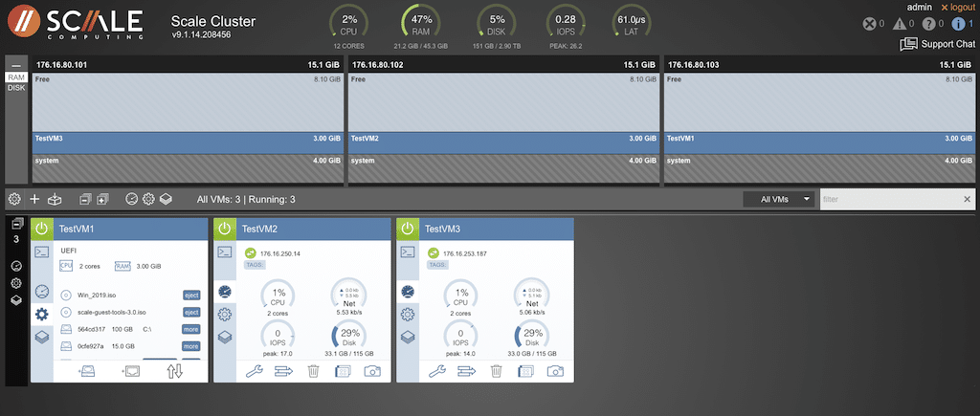Open the TestVM1 console
Screen dimensions: 980x416
(41, 252)
